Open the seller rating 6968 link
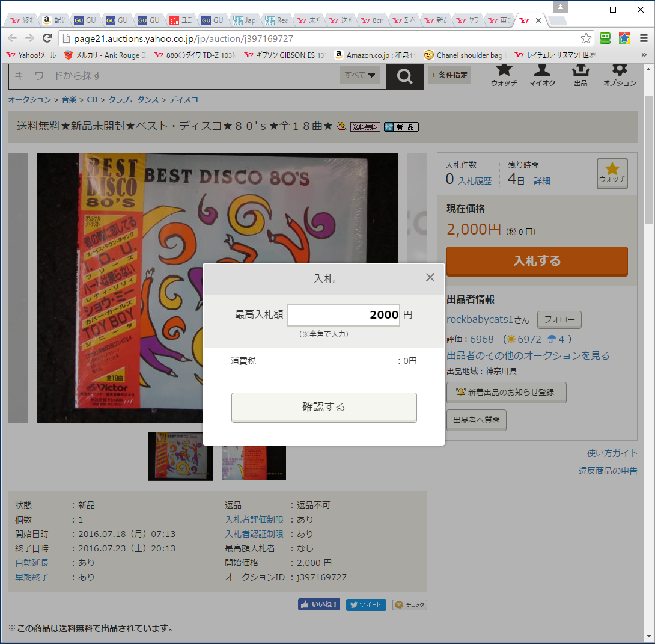The height and width of the screenshot is (644, 655). pyautogui.click(x=482, y=339)
